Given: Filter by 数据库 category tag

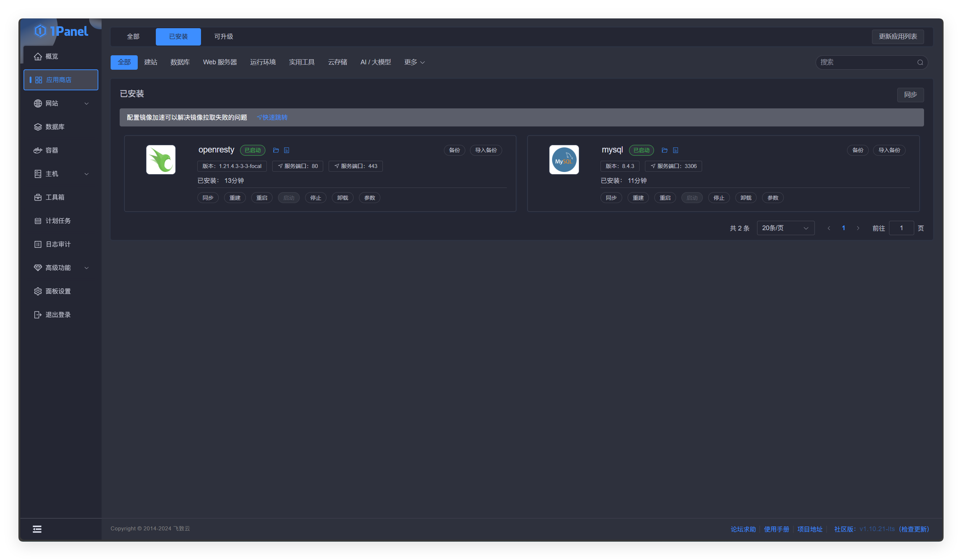Looking at the screenshot, I should [x=180, y=62].
